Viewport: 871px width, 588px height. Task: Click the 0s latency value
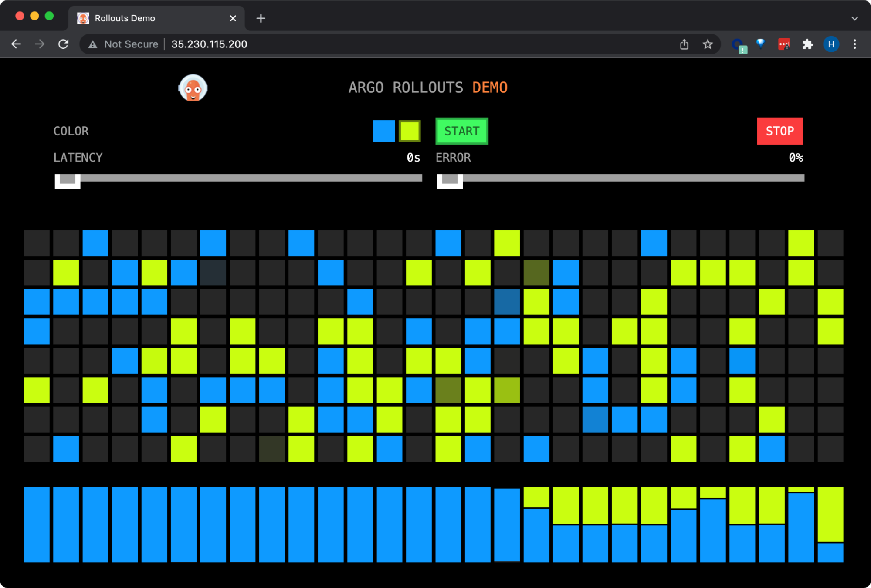(x=413, y=158)
